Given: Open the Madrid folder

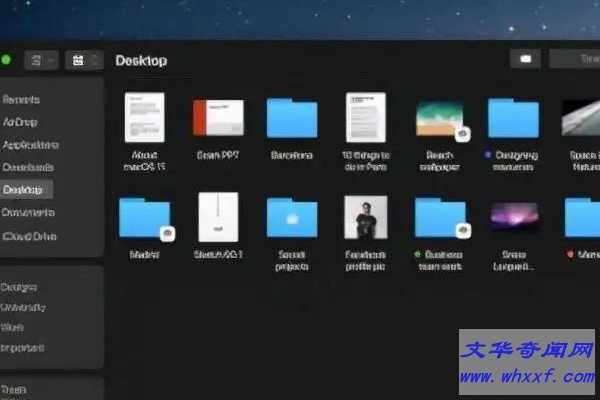Looking at the screenshot, I should 144,217.
